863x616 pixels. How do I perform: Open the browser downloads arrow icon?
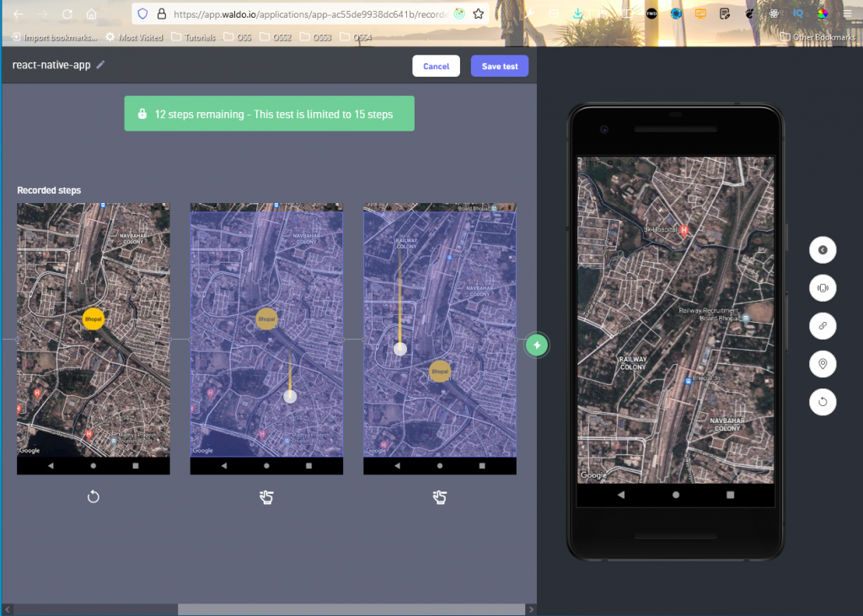[x=578, y=13]
